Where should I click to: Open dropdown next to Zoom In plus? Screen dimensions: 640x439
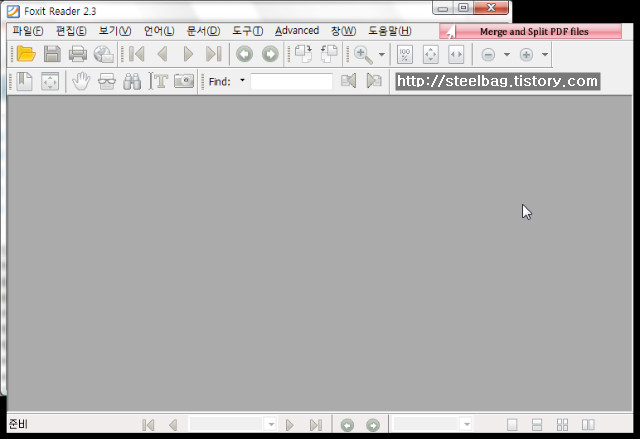tap(545, 54)
